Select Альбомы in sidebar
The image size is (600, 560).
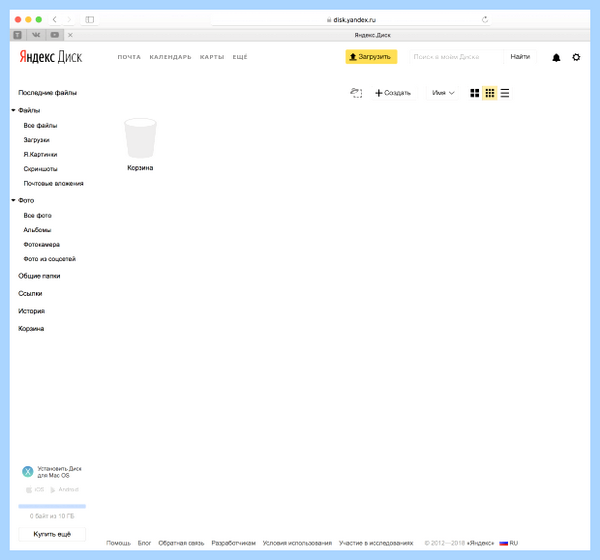[37, 230]
